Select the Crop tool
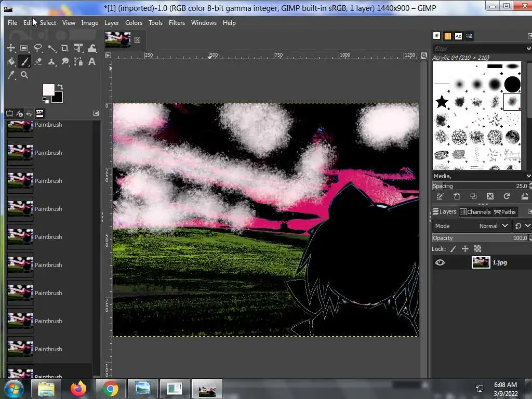This screenshot has height=399, width=532. click(x=65, y=48)
